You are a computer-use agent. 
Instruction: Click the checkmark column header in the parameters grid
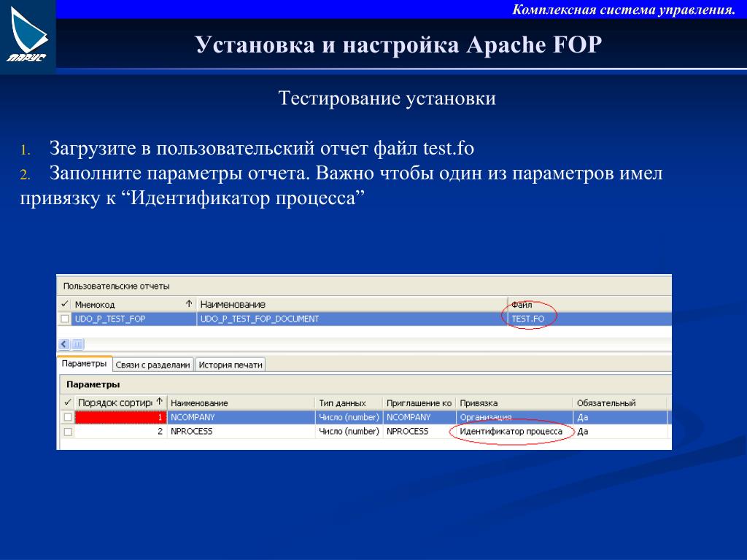(x=67, y=402)
